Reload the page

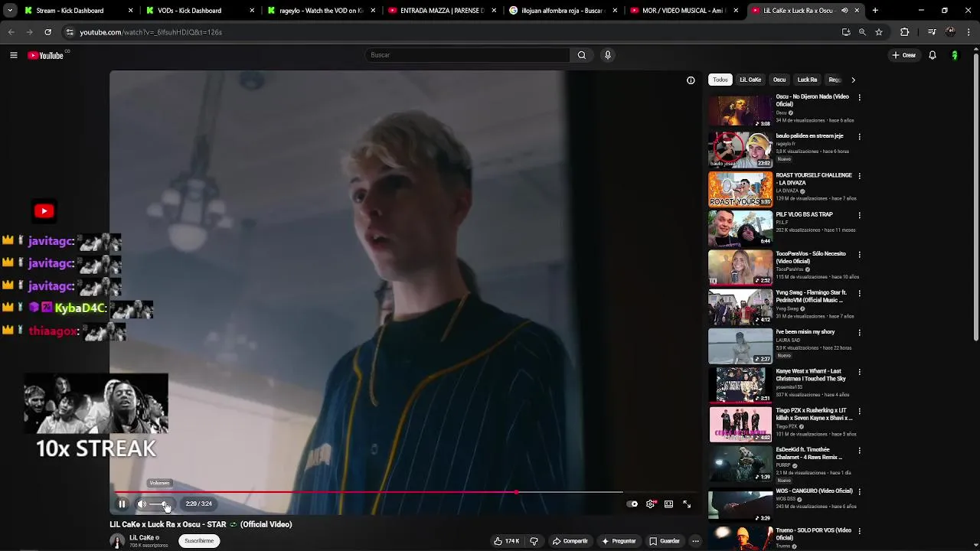pyautogui.click(x=47, y=32)
